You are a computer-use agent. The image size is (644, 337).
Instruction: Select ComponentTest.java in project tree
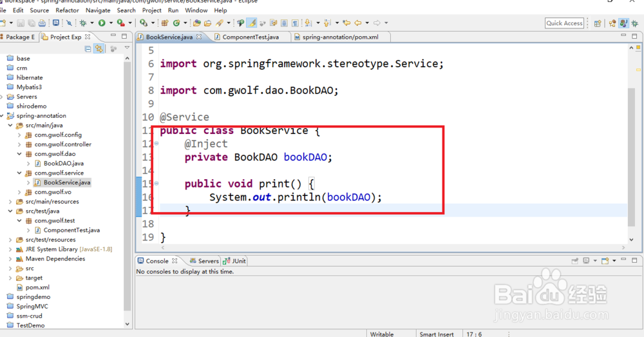click(71, 230)
